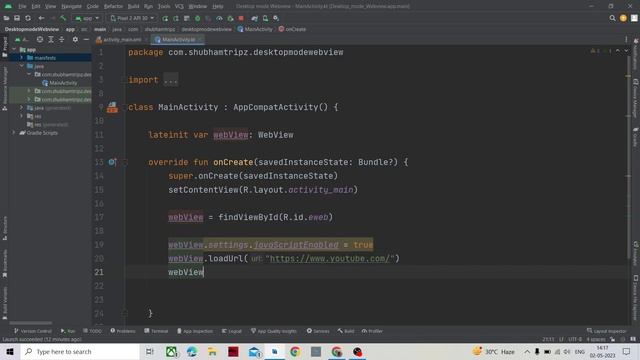Screen dimensions: 640x360
Task: Open the Logcat tool window
Action: pyautogui.click(x=232, y=331)
